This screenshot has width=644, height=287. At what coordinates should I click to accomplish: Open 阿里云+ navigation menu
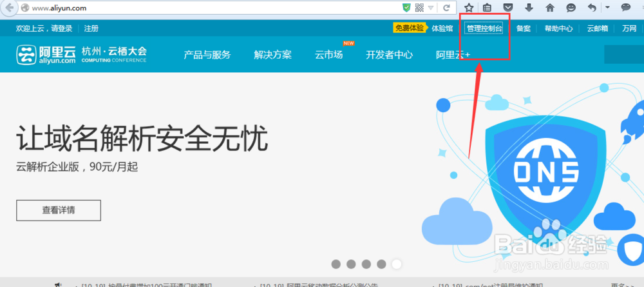coord(453,55)
